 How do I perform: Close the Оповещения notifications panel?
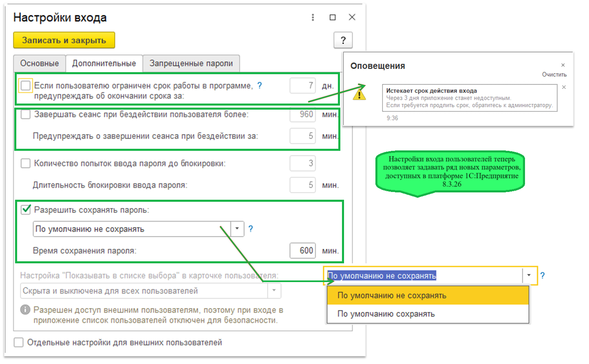click(x=563, y=65)
